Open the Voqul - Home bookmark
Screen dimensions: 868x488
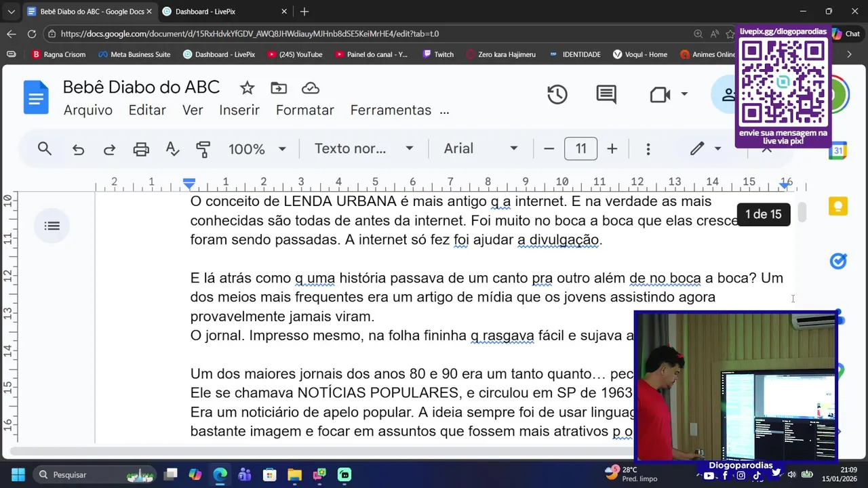click(x=640, y=54)
